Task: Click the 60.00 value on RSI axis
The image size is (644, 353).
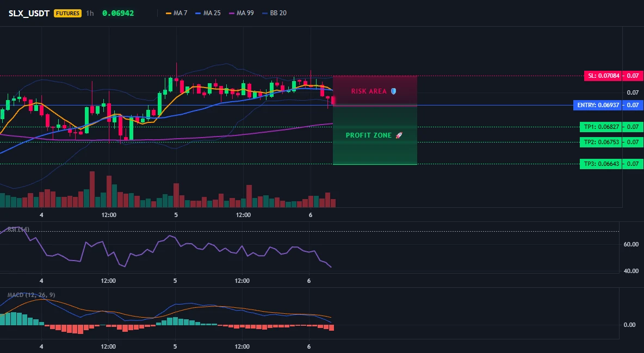Action: click(631, 245)
